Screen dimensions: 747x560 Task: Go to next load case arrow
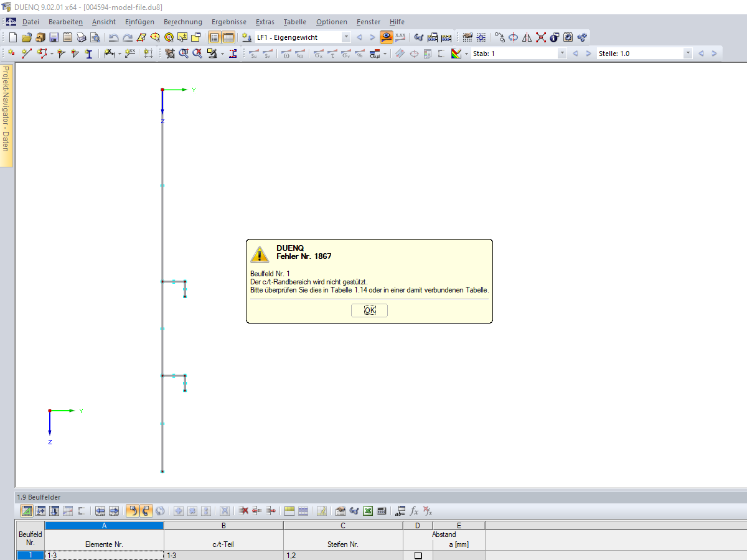(x=372, y=37)
